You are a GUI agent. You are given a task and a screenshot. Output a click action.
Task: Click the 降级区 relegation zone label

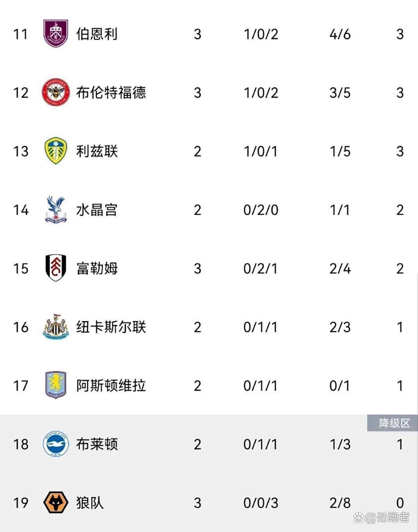coord(394,423)
